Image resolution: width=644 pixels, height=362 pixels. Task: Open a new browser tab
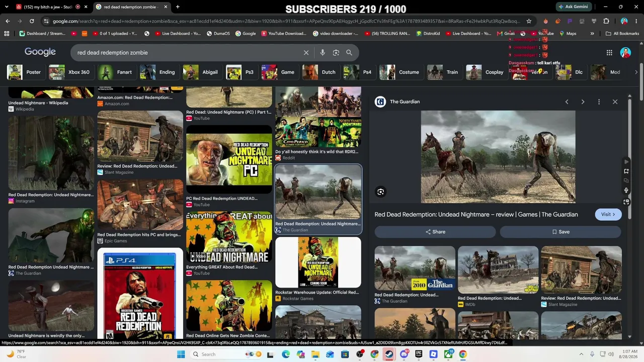[x=178, y=7]
